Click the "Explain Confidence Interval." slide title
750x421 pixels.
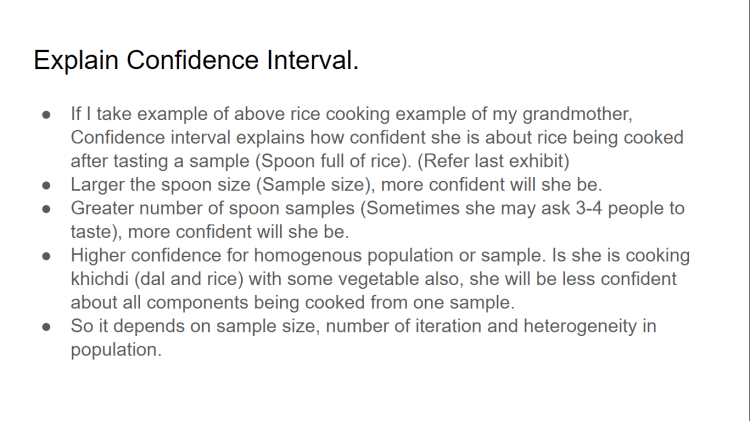(195, 60)
